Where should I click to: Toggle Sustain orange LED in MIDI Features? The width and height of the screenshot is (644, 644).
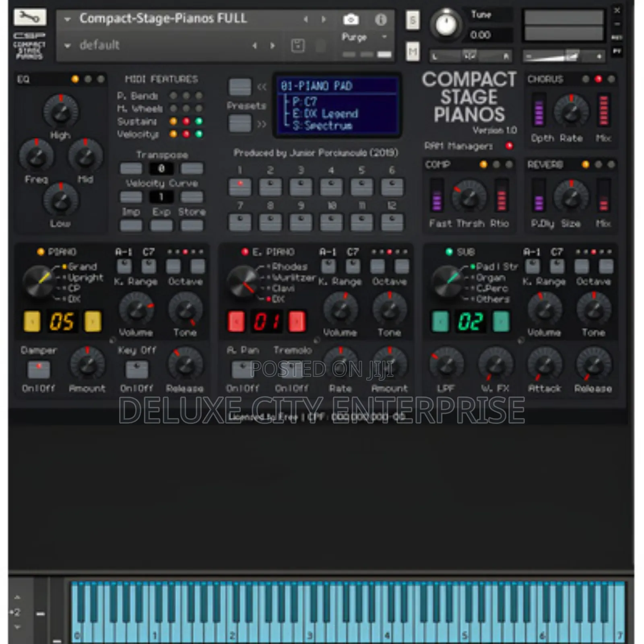click(173, 121)
